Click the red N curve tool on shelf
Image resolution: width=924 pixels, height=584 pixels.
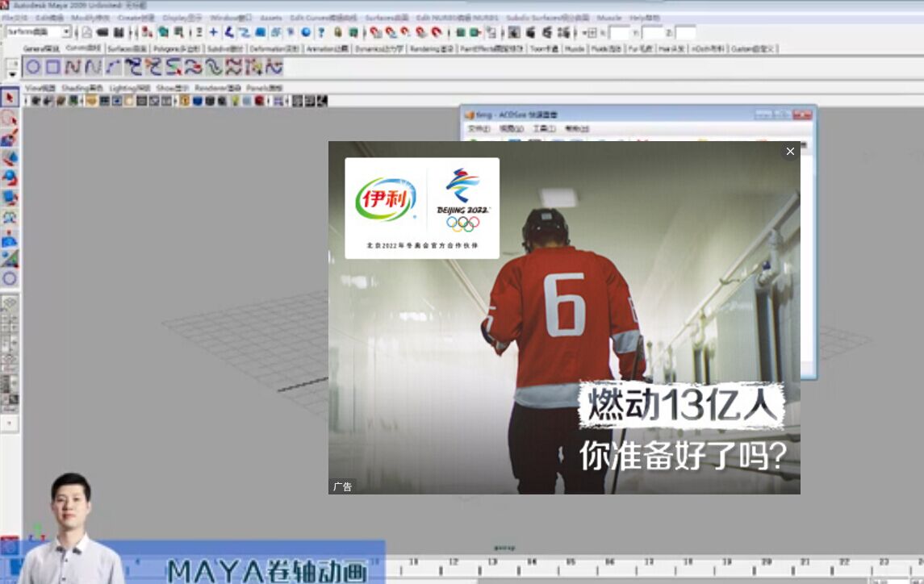point(73,67)
